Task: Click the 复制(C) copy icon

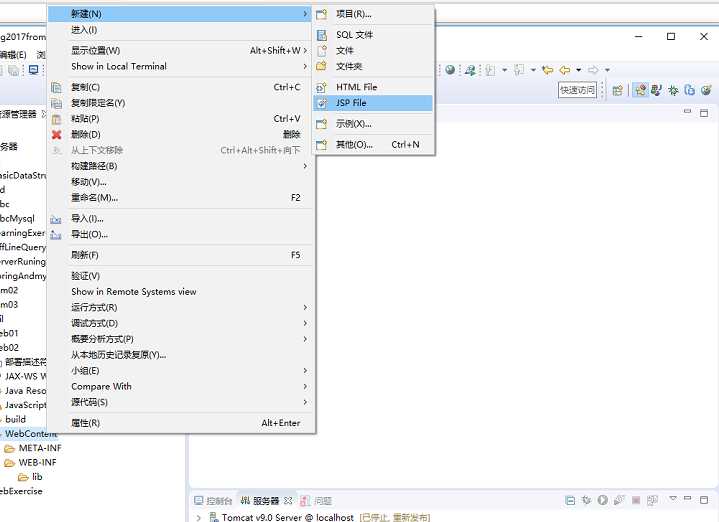Action: point(56,87)
